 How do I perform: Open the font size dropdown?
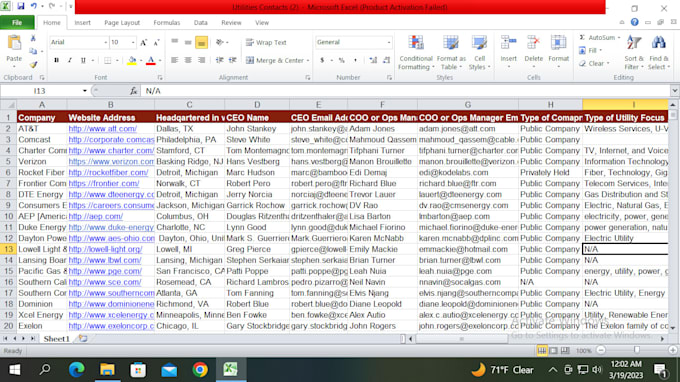[x=133, y=42]
